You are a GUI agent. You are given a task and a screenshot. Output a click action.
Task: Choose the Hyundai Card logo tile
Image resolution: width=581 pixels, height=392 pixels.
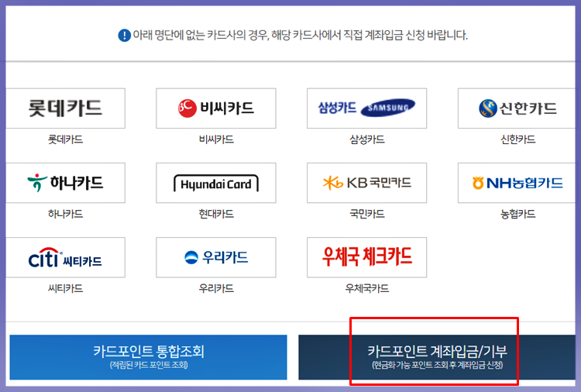click(216, 183)
